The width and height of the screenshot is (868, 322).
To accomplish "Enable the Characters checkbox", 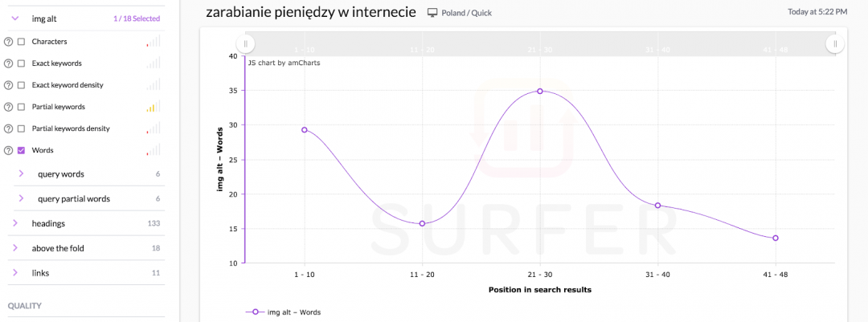I will [x=22, y=42].
